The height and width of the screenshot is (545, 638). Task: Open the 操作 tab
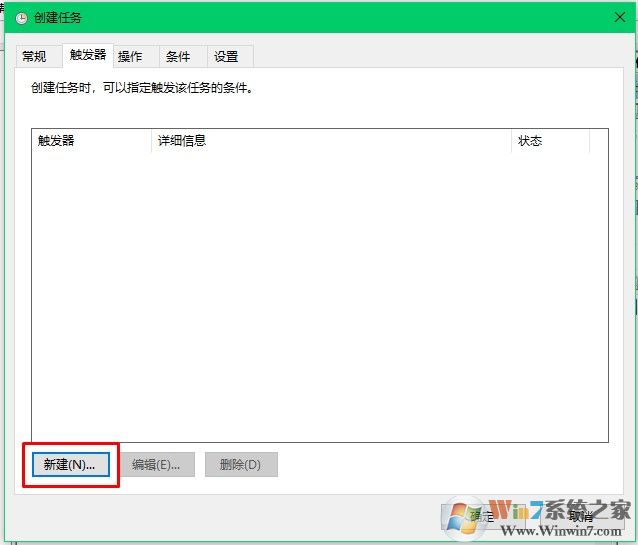tap(130, 57)
